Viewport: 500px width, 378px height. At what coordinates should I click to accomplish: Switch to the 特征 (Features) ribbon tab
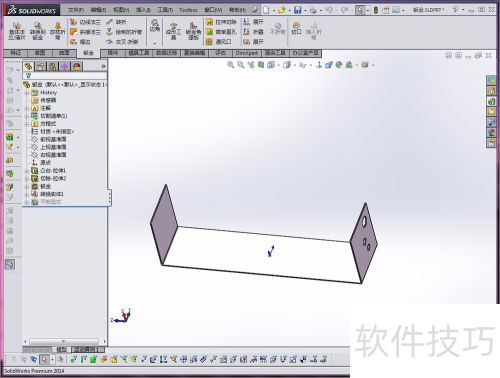pos(16,53)
